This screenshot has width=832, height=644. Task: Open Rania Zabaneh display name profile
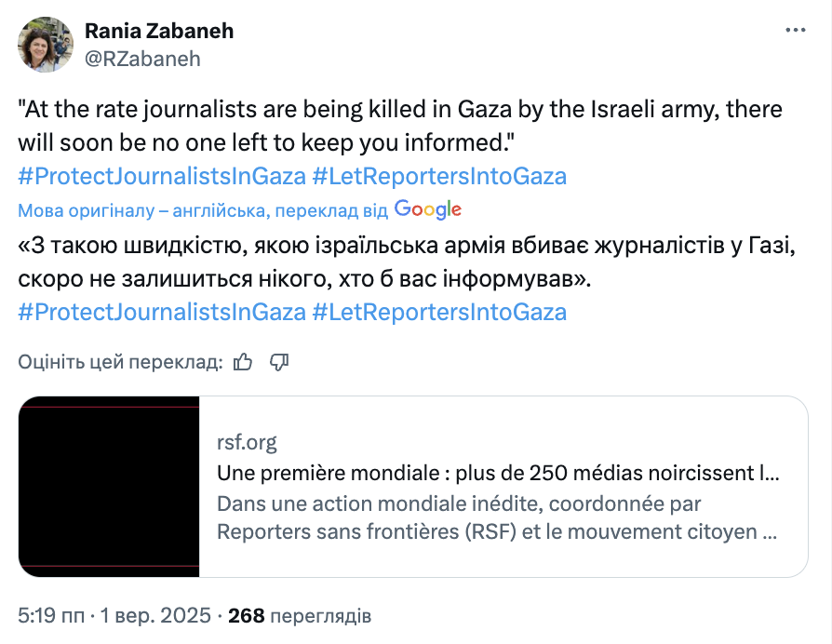click(x=159, y=31)
